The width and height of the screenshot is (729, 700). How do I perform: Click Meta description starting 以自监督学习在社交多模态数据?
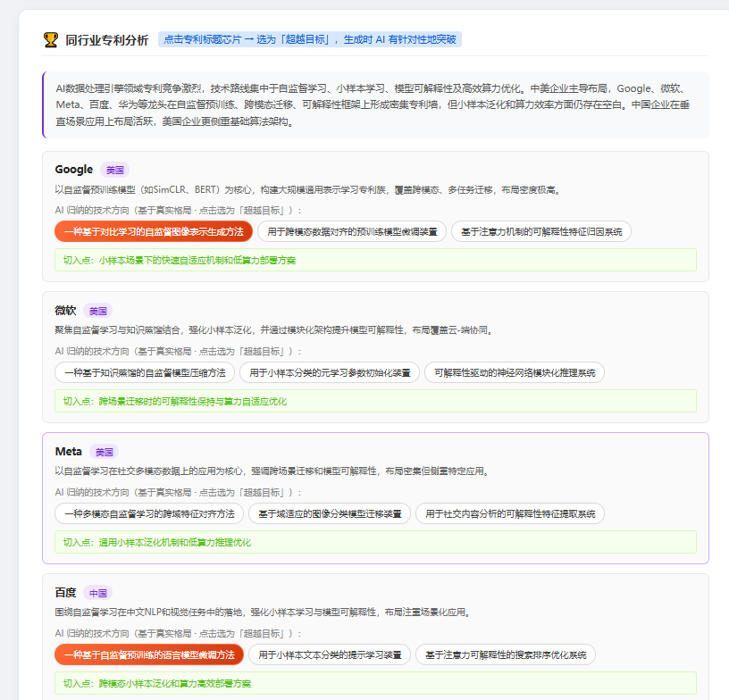pos(273,471)
